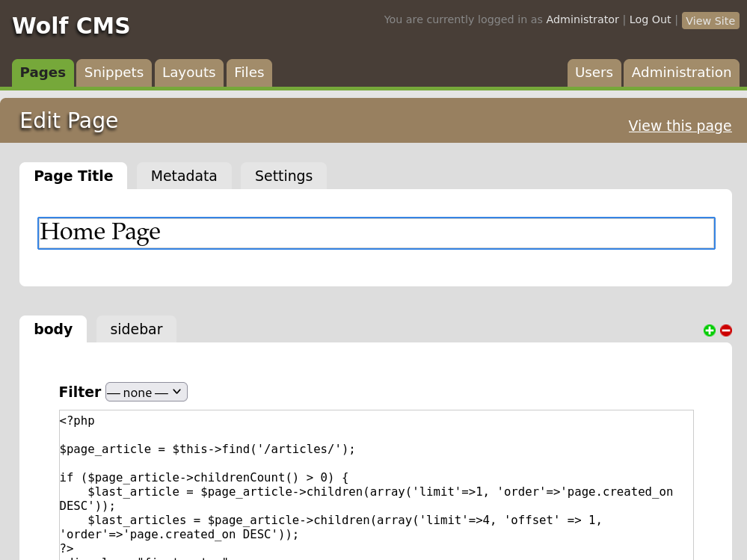Switch to the sidebar part tab
747x560 pixels.
click(136, 330)
